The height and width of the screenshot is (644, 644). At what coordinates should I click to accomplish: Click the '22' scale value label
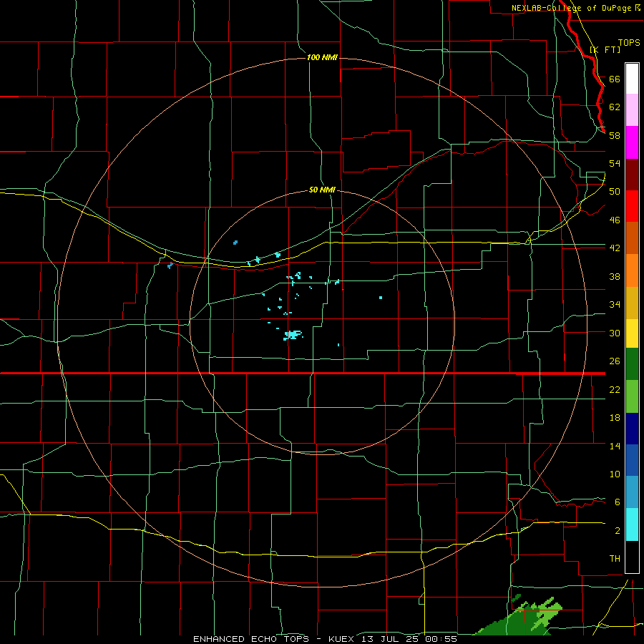coord(615,389)
